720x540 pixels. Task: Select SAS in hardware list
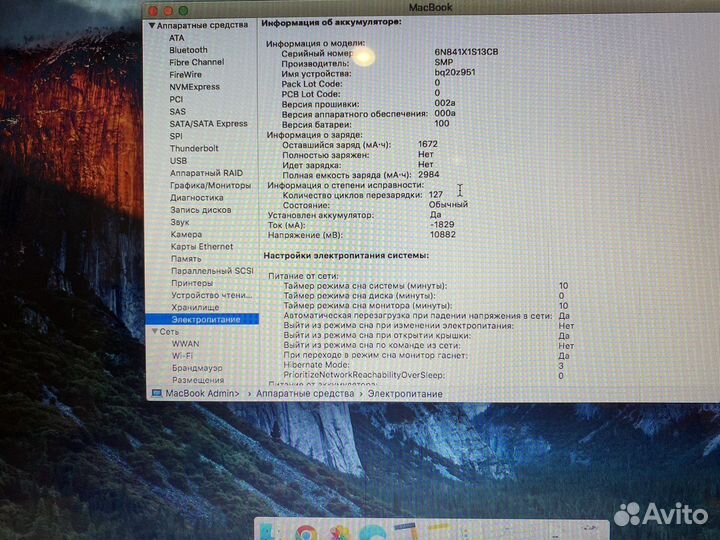[177, 112]
